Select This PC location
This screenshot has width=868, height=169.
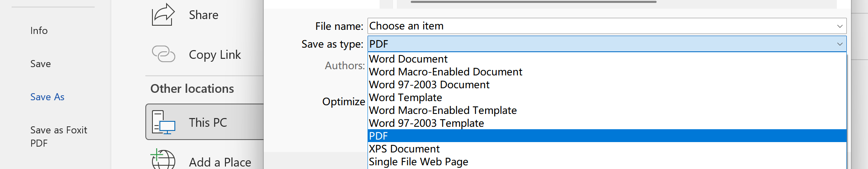(x=205, y=122)
